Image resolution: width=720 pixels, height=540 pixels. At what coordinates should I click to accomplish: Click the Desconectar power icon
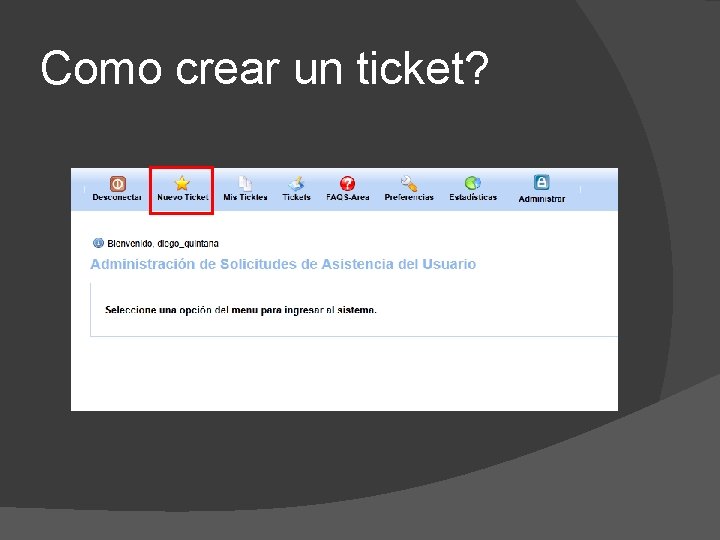pos(118,184)
